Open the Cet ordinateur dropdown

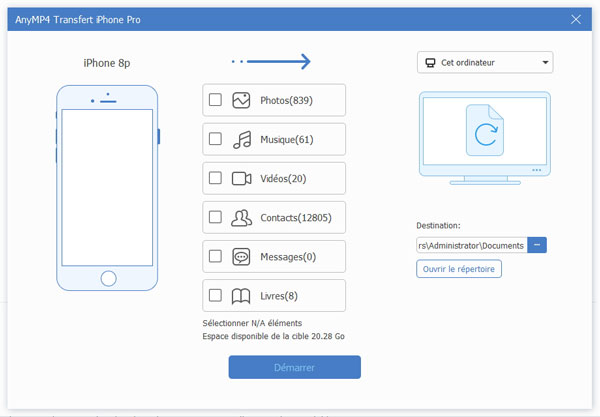[x=484, y=63]
